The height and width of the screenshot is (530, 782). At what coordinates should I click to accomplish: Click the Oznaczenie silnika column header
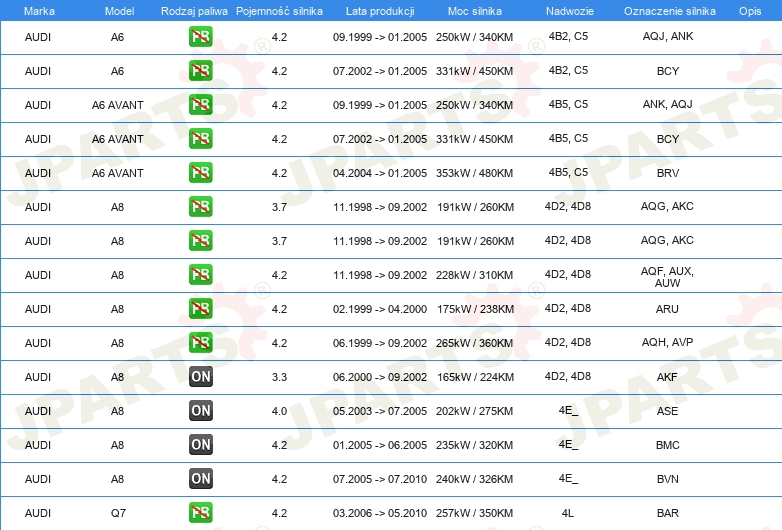tap(670, 11)
